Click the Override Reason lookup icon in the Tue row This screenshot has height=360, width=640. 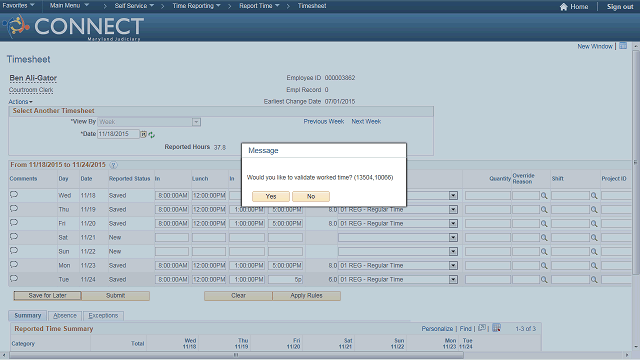[544, 280]
